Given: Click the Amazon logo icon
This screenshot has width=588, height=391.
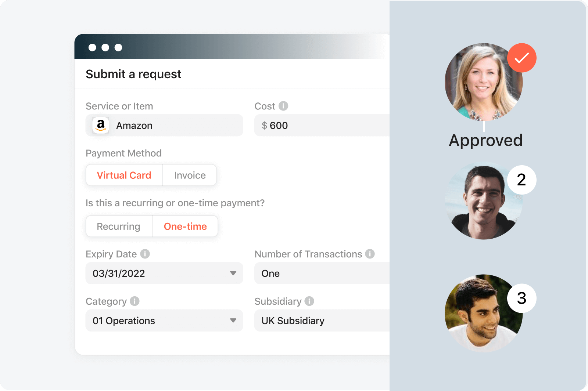Looking at the screenshot, I should click(x=101, y=125).
